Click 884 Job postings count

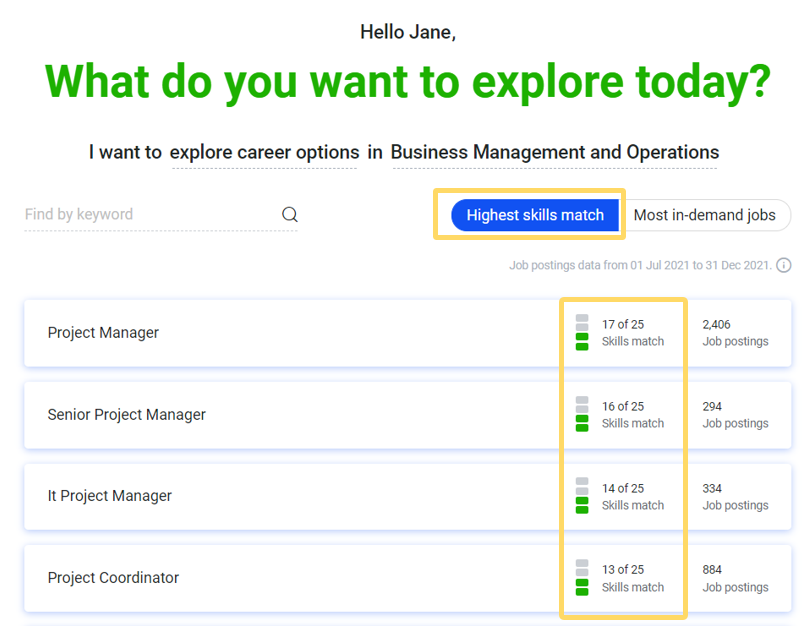coord(735,579)
